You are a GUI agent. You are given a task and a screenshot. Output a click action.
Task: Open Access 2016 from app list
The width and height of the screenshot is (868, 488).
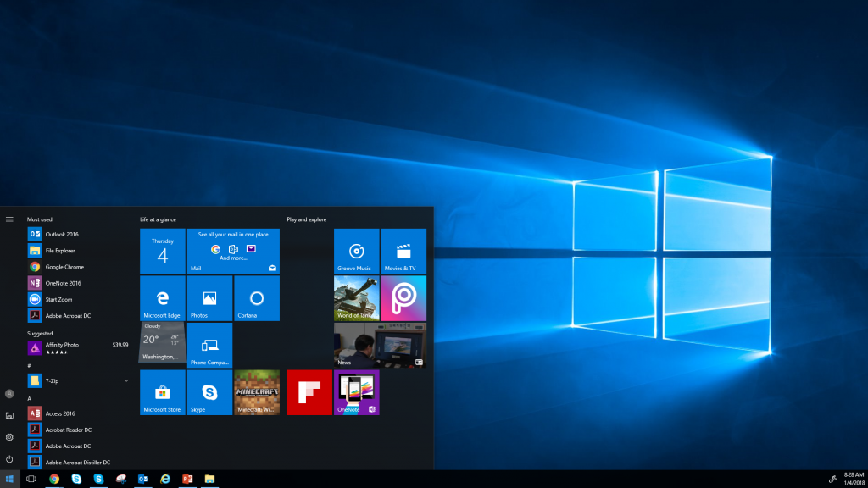click(x=79, y=413)
